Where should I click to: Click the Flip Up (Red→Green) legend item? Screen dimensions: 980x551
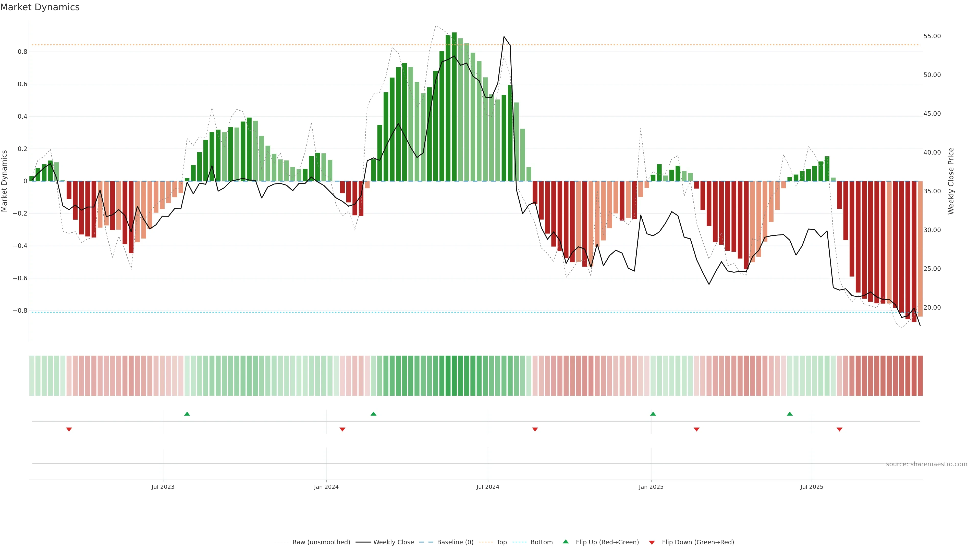(x=607, y=542)
